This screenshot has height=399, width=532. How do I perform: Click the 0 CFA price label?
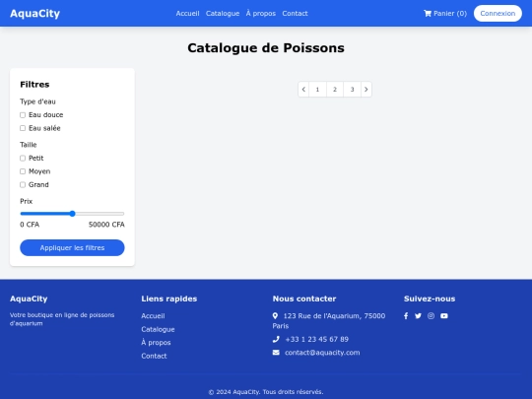pos(30,225)
